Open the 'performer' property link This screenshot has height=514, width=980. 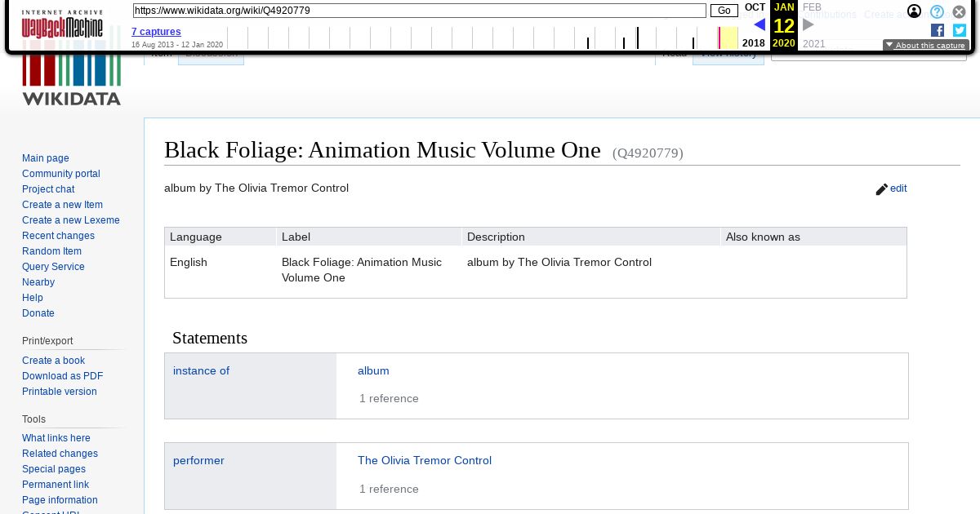coord(198,460)
